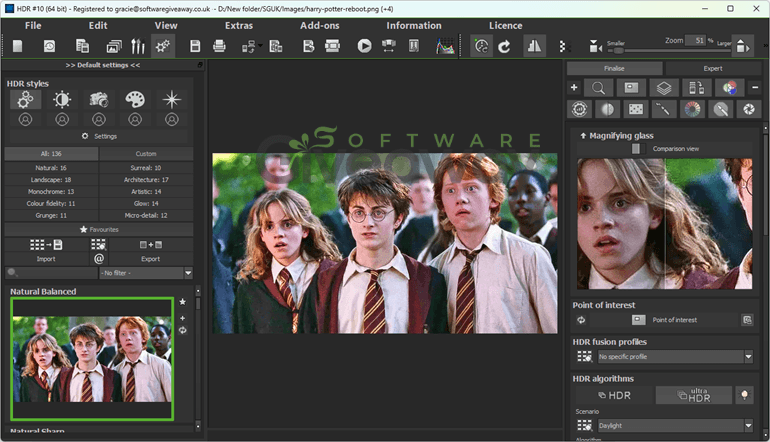The width and height of the screenshot is (770, 442).
Task: Open the histogram icon in toolbar
Action: click(445, 46)
